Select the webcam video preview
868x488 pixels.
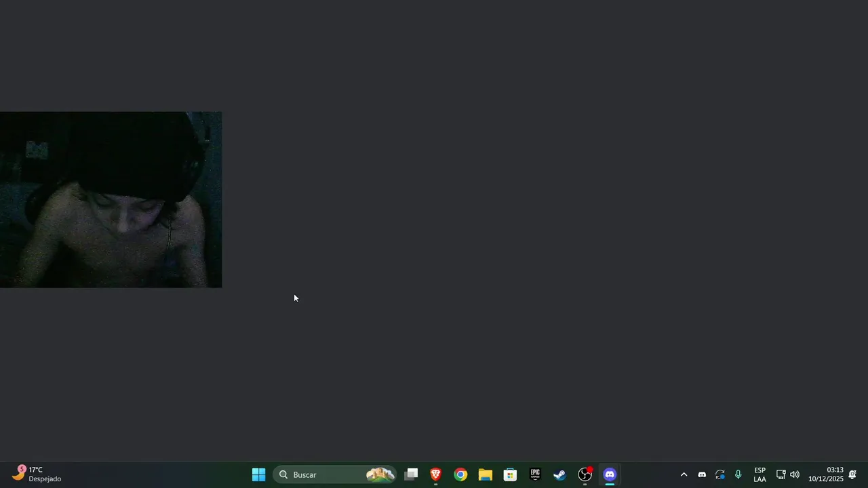click(x=111, y=200)
